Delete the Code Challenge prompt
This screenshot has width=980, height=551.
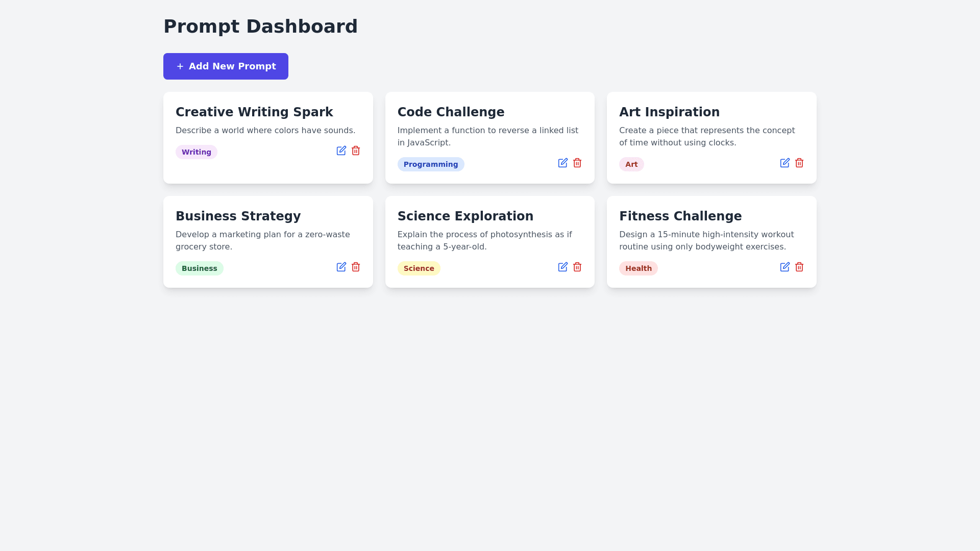point(577,163)
